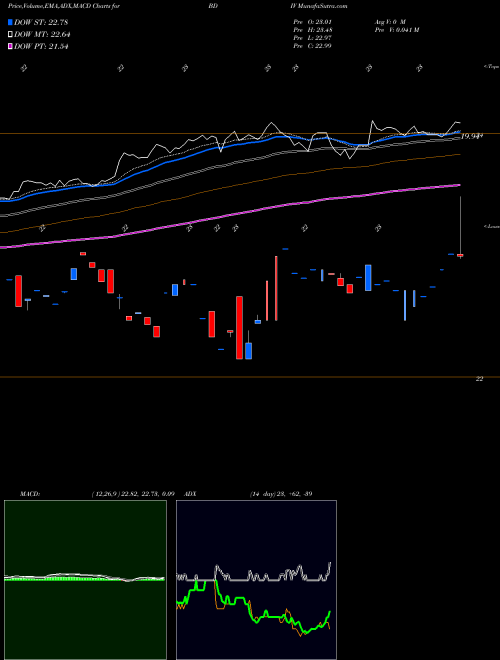Image resolution: width=500 pixels, height=660 pixels.
Task: Click the 'Pre C: 22.99' close value
Action: (312, 46)
